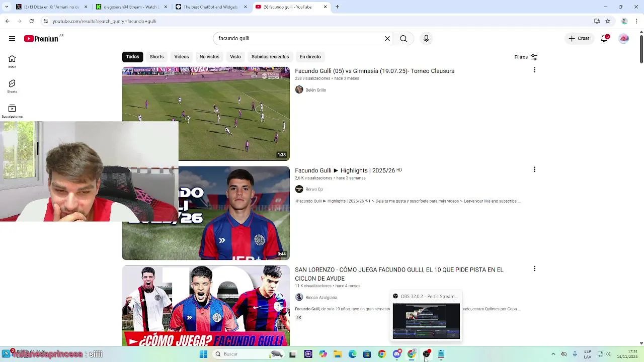Select the Todos filter chip
This screenshot has height=362, width=644.
(x=132, y=57)
